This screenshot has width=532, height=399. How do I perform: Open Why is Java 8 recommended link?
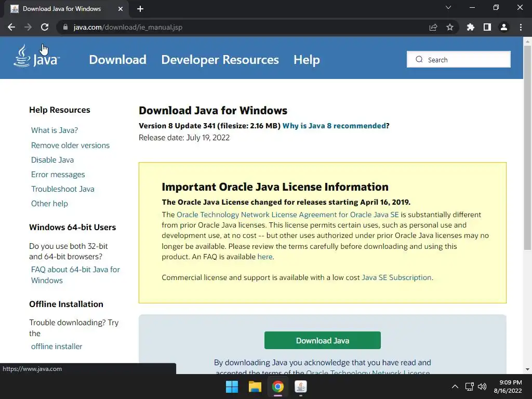pos(334,126)
